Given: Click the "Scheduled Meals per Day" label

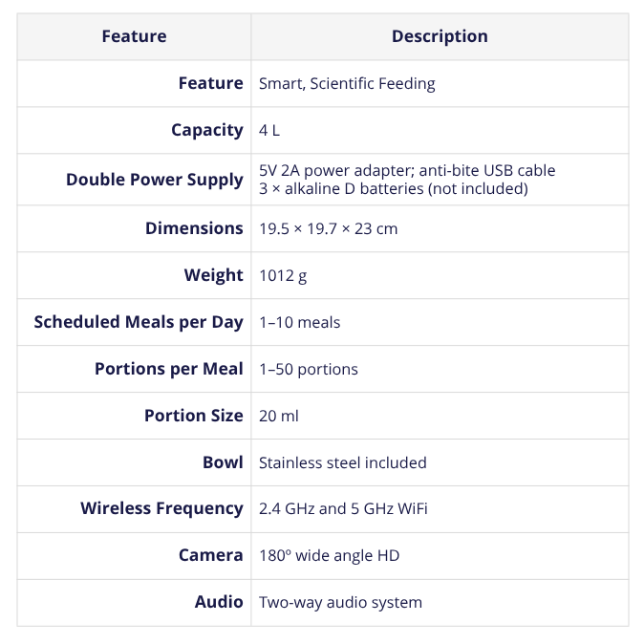Looking at the screenshot, I should pyautogui.click(x=139, y=322).
